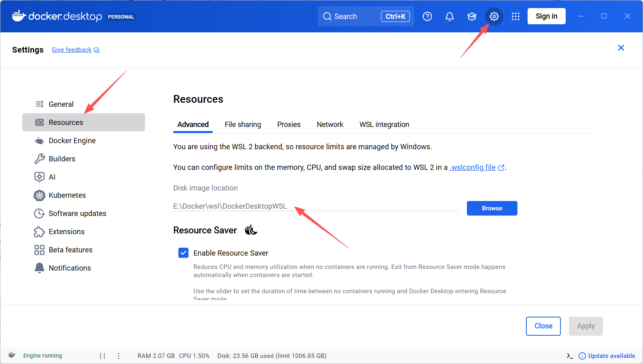Click the Search field in the header
Viewport: 643px width, 364px height.
366,17
